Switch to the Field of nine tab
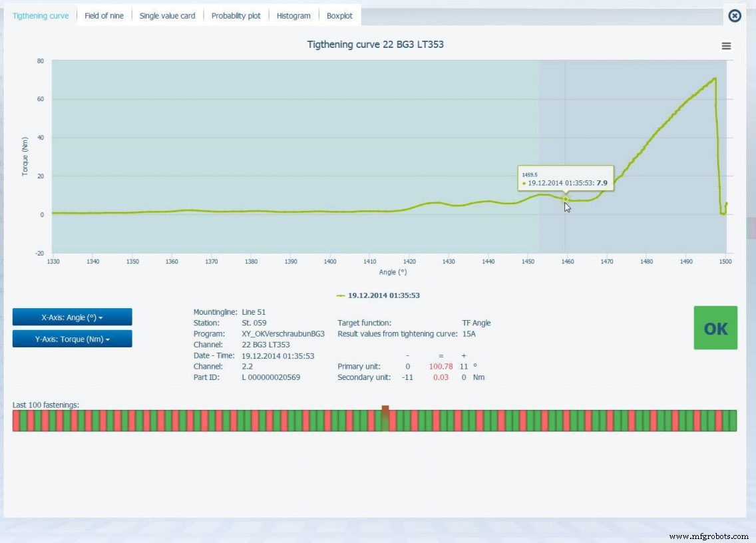Image resolution: width=756 pixels, height=543 pixels. click(104, 15)
